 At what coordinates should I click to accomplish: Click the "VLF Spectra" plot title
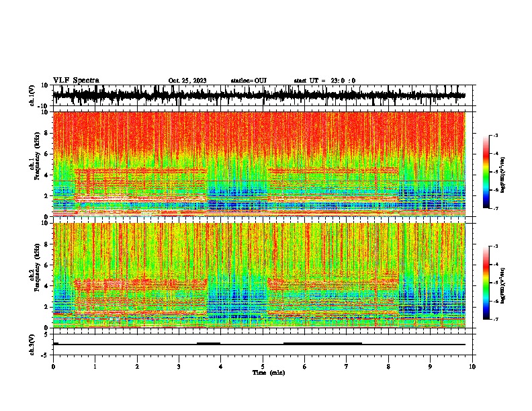[x=76, y=80]
